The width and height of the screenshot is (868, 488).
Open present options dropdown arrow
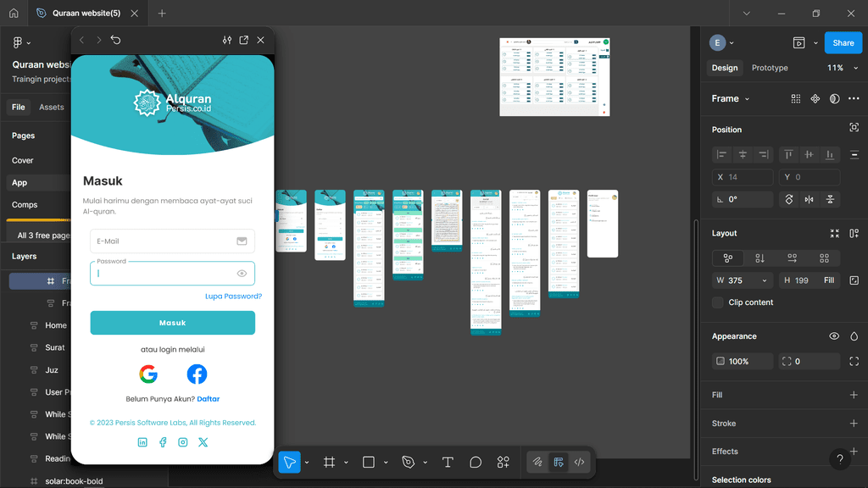[x=815, y=42]
